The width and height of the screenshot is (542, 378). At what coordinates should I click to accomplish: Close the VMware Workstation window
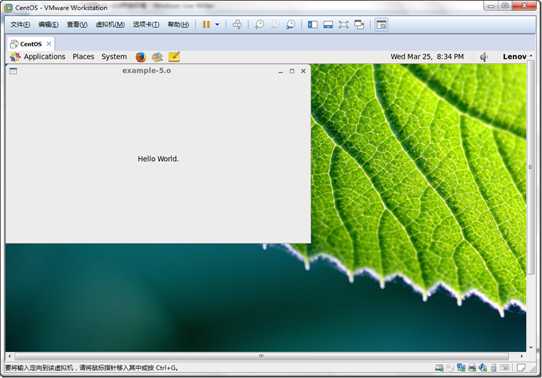coord(525,6)
